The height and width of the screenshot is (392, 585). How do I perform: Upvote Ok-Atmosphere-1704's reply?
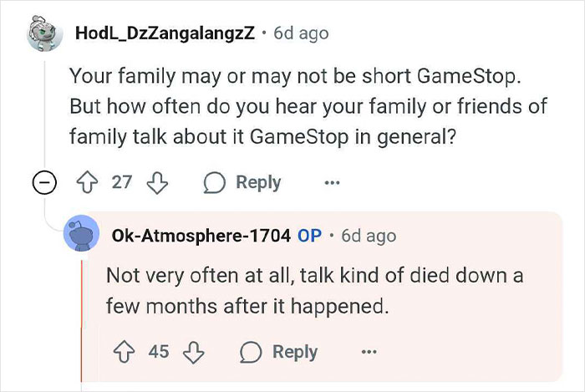pos(126,352)
